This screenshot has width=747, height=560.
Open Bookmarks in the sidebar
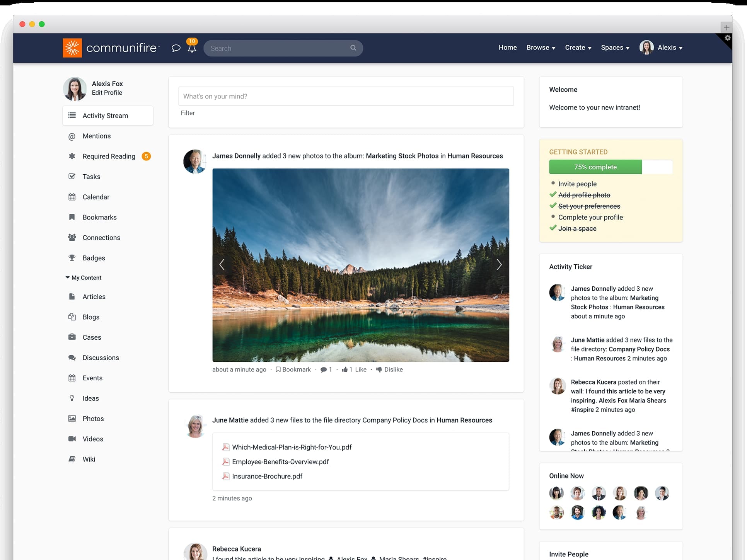click(99, 217)
